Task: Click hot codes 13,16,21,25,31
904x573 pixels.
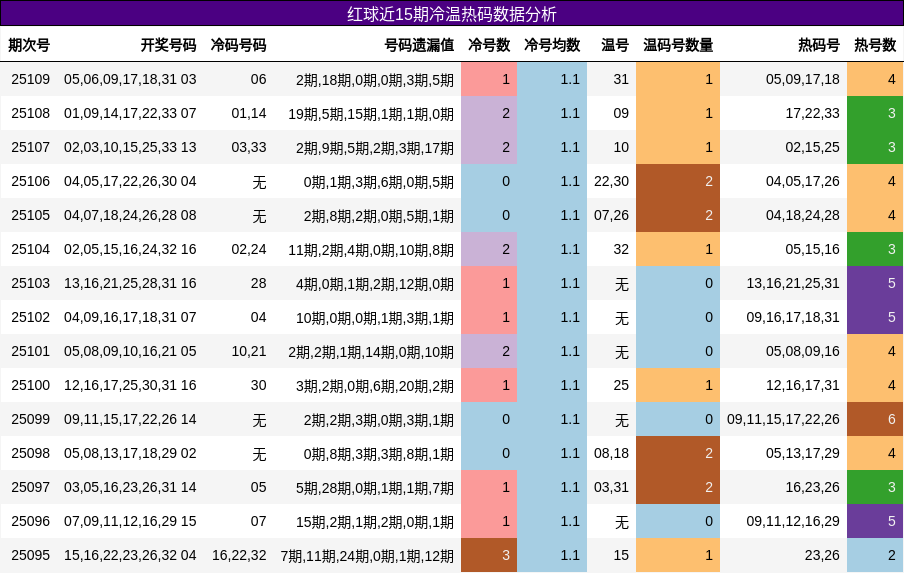Action: pos(793,283)
